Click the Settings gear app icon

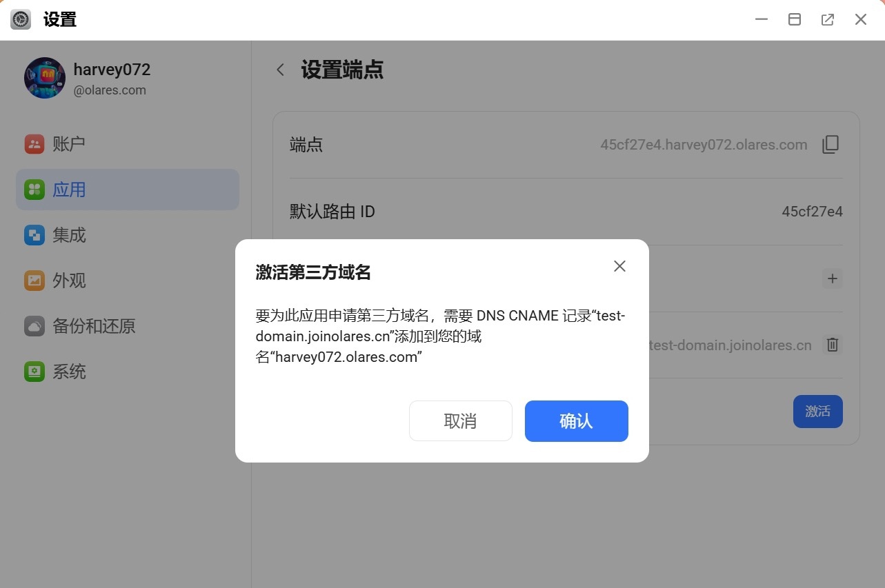pyautogui.click(x=20, y=19)
